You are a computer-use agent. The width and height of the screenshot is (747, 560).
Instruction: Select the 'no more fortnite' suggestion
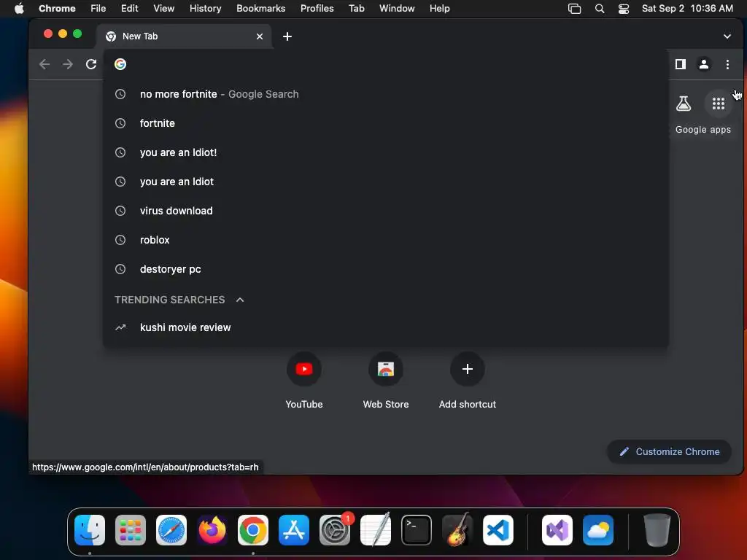coord(386,94)
